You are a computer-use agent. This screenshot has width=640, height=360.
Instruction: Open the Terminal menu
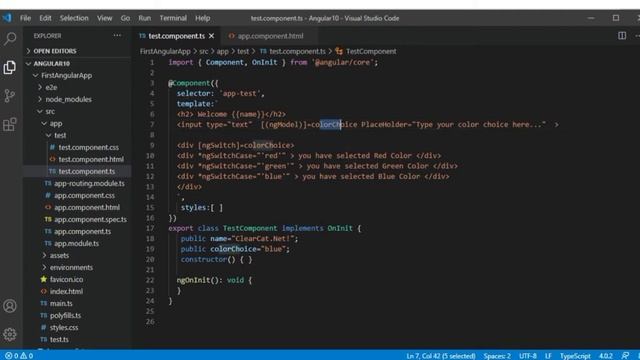point(173,18)
